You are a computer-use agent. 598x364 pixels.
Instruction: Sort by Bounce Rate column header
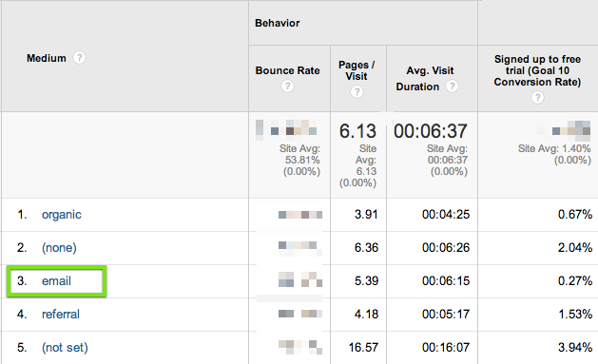pos(287,70)
